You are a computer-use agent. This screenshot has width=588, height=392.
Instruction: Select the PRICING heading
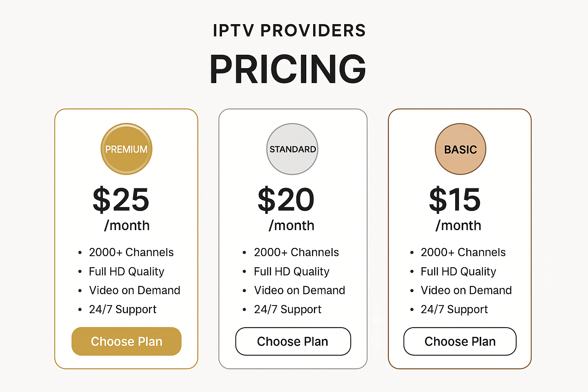pyautogui.click(x=288, y=69)
